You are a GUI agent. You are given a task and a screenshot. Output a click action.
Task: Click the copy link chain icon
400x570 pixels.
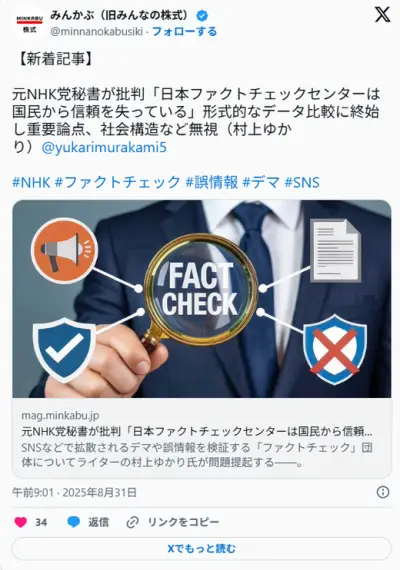pos(132,522)
